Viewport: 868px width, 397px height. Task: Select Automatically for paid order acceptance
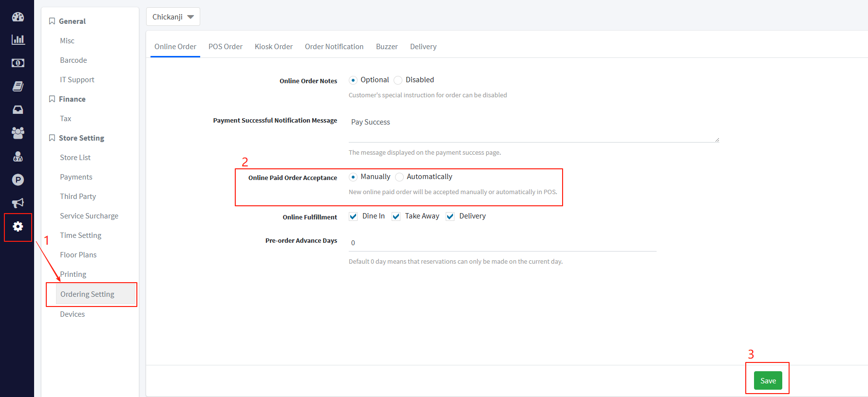pyautogui.click(x=399, y=177)
